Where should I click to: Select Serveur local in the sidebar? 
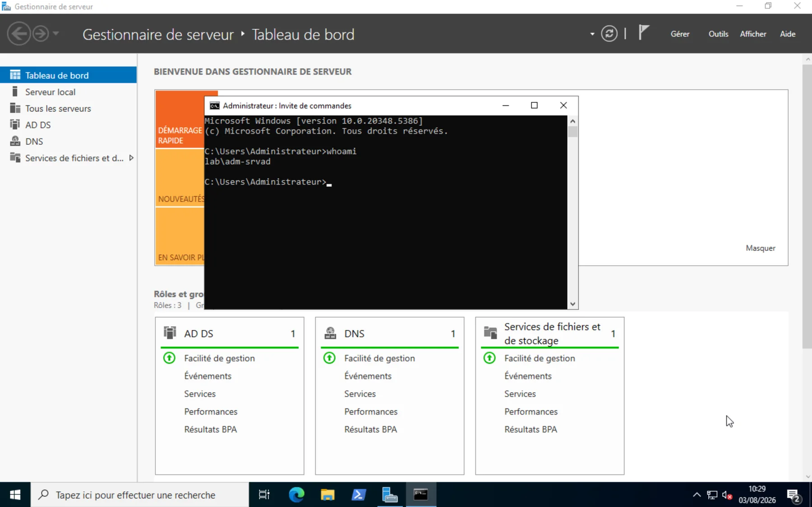[68, 92]
